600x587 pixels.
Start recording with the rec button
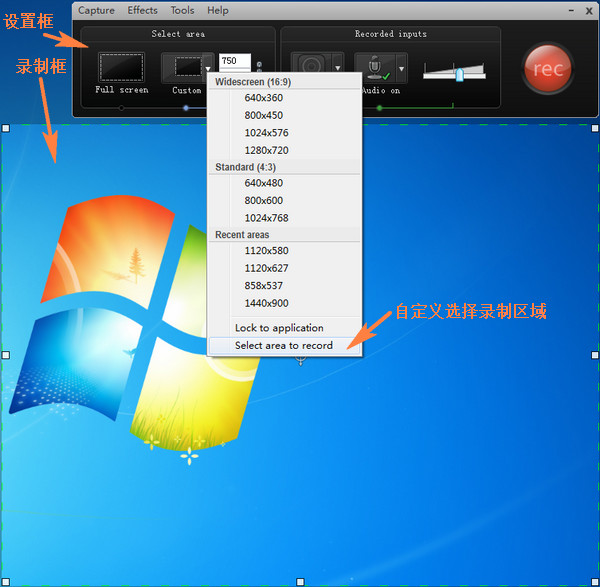548,68
